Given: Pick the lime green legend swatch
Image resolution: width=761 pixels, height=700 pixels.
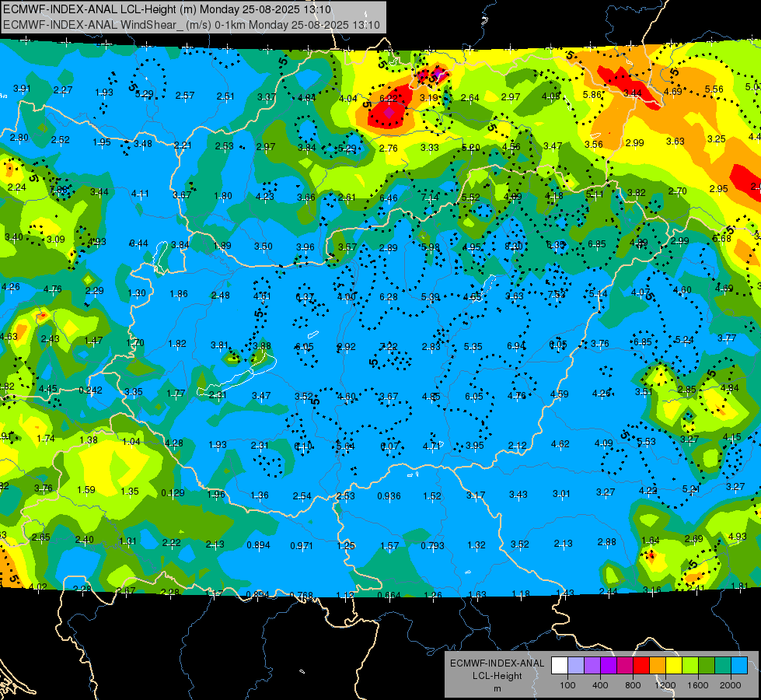Looking at the screenshot, I should pos(689,666).
